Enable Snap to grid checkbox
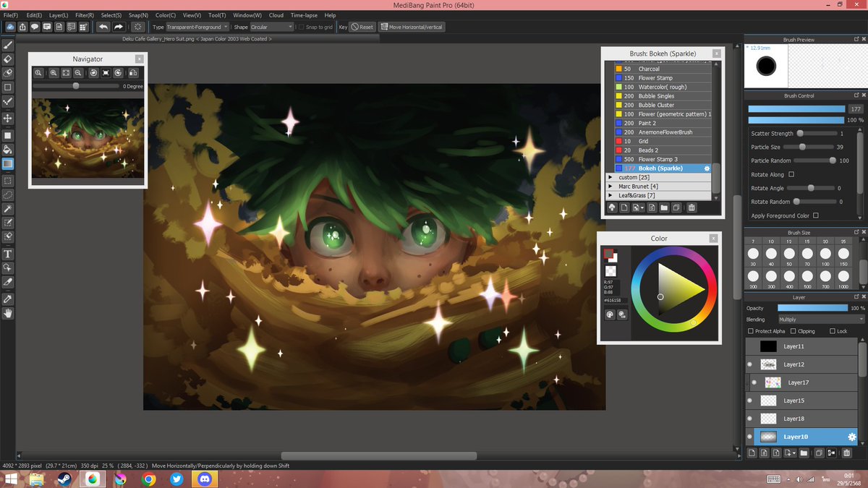868x488 pixels. coord(302,27)
